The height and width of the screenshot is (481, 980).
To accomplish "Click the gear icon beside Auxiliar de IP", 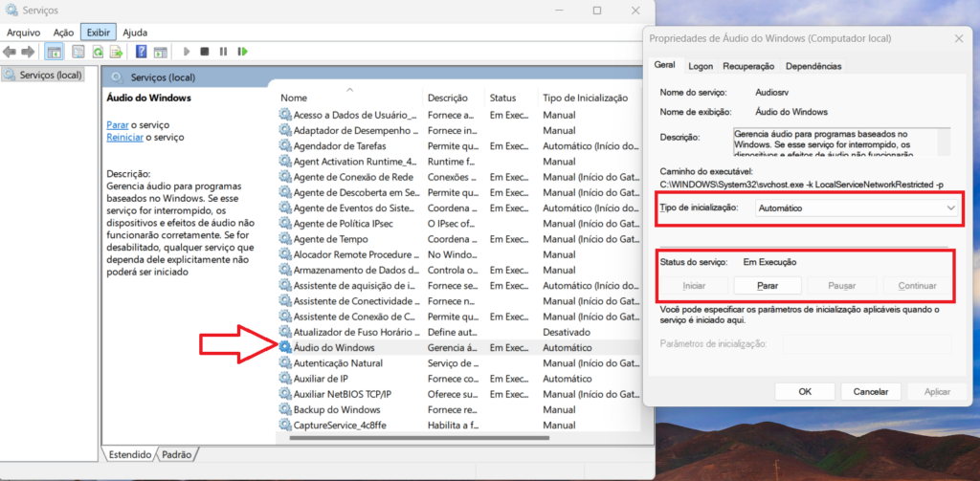I will pos(285,379).
